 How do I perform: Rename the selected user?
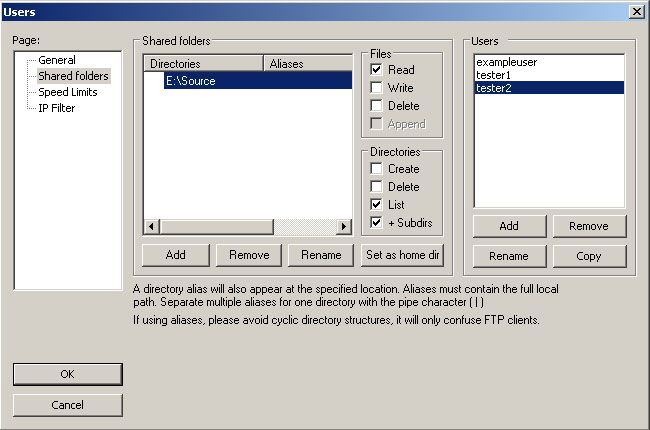click(x=509, y=256)
